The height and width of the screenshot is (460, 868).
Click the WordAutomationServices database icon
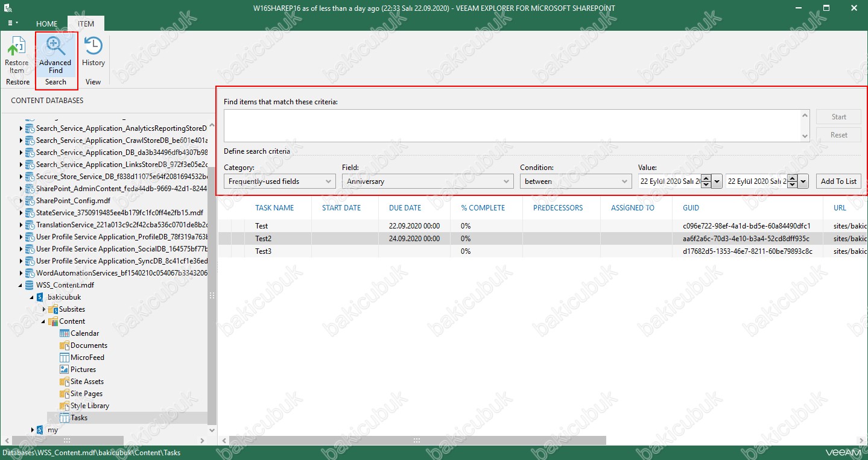point(30,273)
